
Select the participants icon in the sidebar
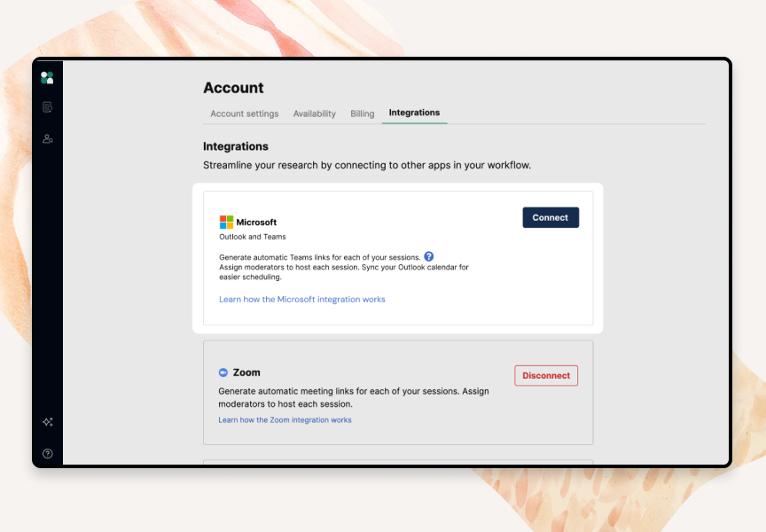pyautogui.click(x=47, y=137)
